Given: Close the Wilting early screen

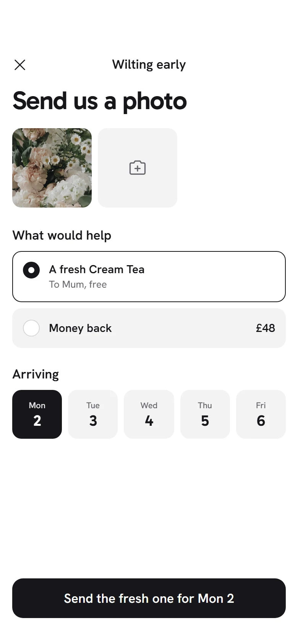Looking at the screenshot, I should 20,65.
